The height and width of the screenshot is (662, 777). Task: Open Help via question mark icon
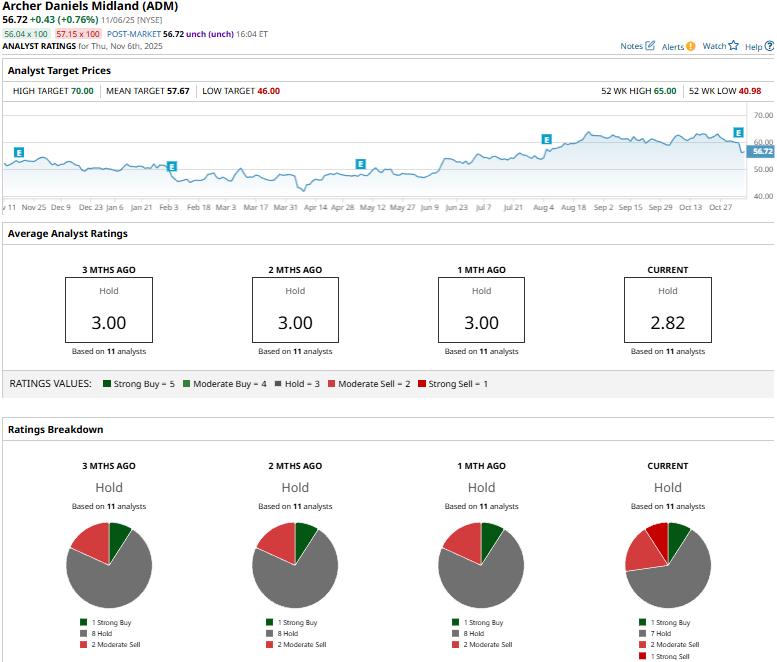click(x=768, y=46)
